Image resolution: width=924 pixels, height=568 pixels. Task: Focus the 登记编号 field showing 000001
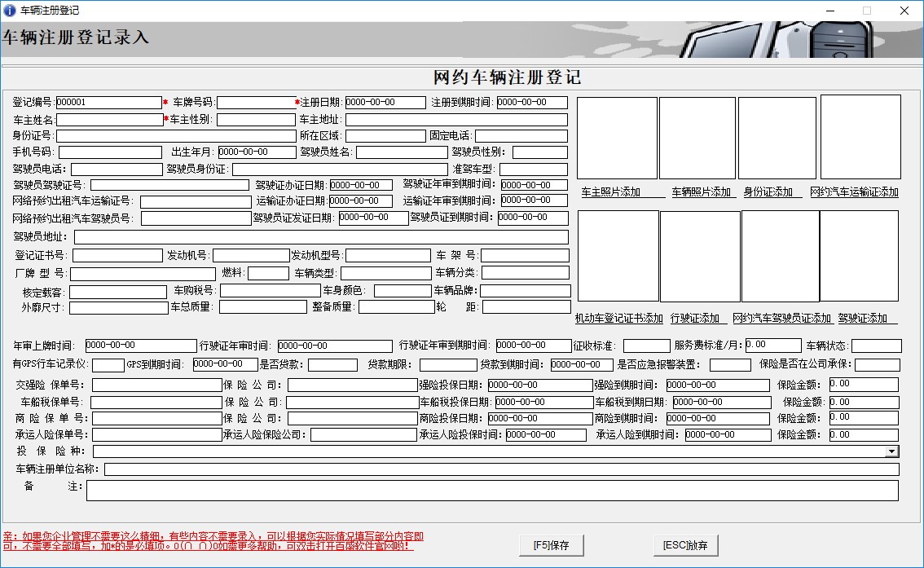coord(109,103)
